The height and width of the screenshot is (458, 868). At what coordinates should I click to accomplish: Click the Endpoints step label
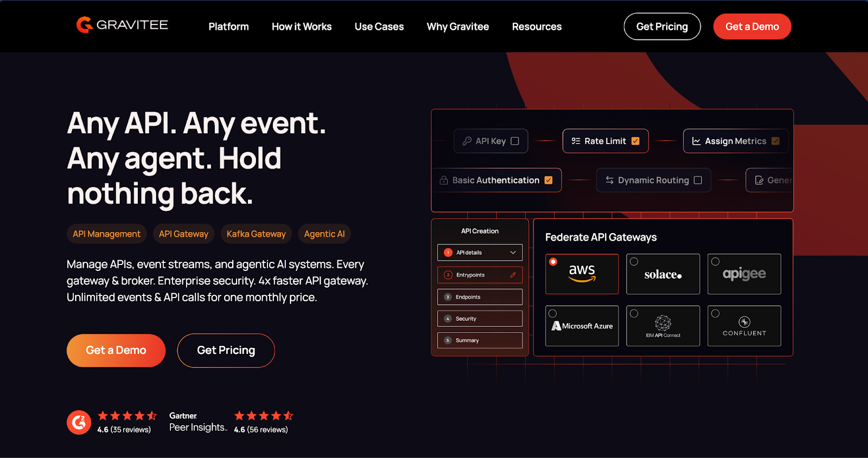click(x=468, y=297)
